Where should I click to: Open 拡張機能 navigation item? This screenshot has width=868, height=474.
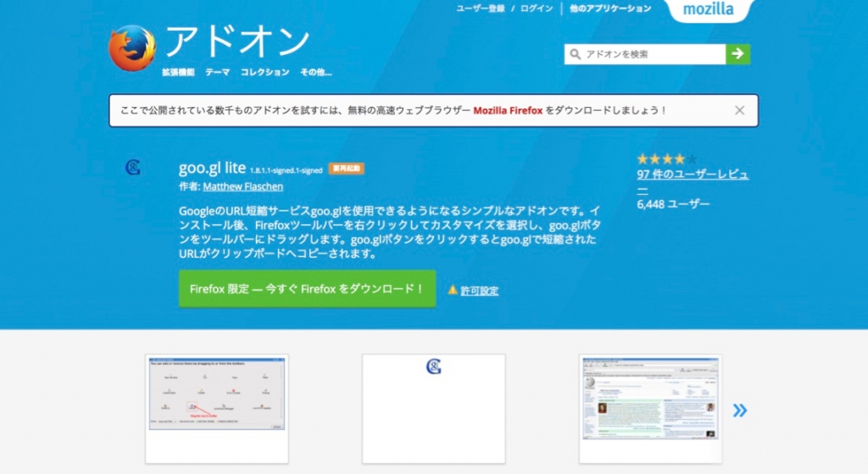point(178,72)
